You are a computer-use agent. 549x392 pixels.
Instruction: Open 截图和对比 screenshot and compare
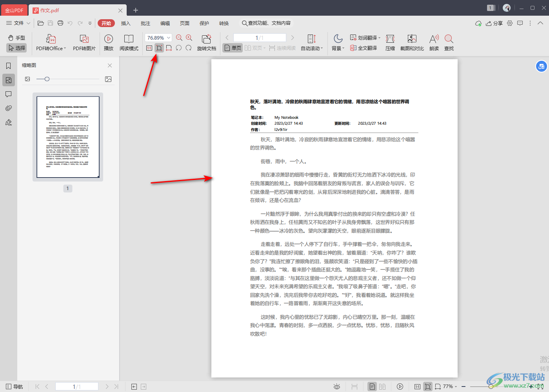coord(412,43)
